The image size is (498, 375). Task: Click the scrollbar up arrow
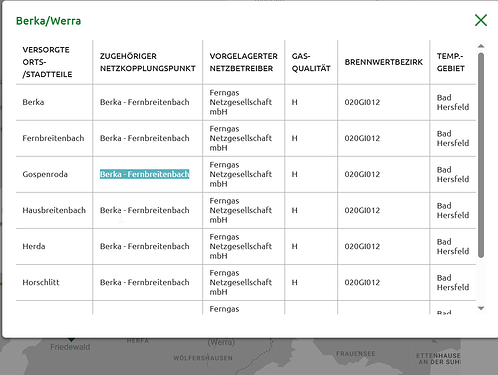click(481, 46)
